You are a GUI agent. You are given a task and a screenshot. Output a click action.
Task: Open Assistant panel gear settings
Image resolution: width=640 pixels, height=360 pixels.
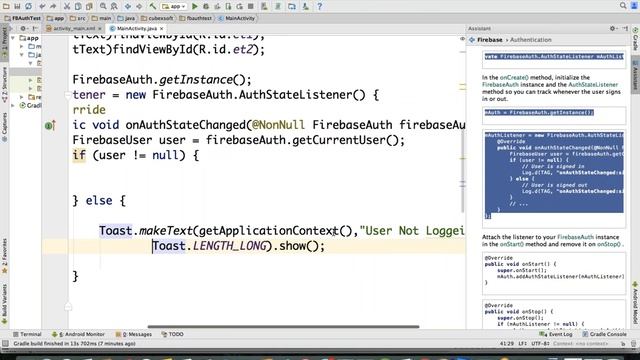coord(612,29)
